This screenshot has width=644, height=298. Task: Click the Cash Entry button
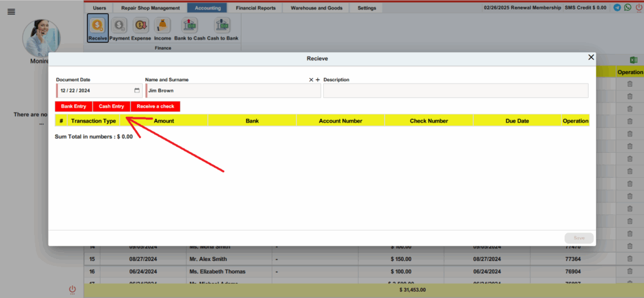click(x=111, y=106)
